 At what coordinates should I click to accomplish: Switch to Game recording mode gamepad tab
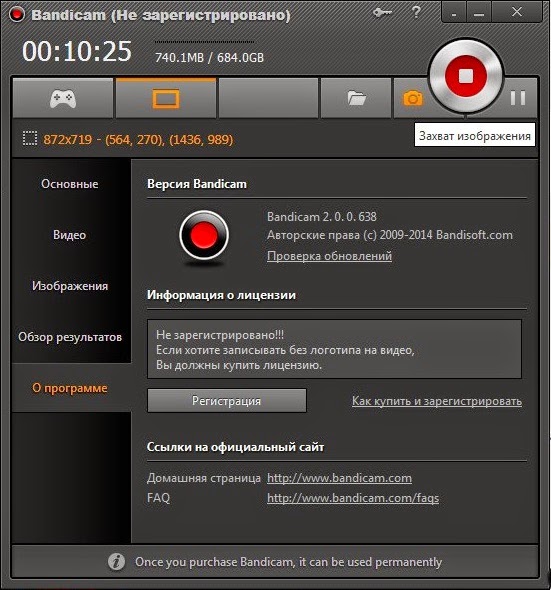click(x=63, y=98)
